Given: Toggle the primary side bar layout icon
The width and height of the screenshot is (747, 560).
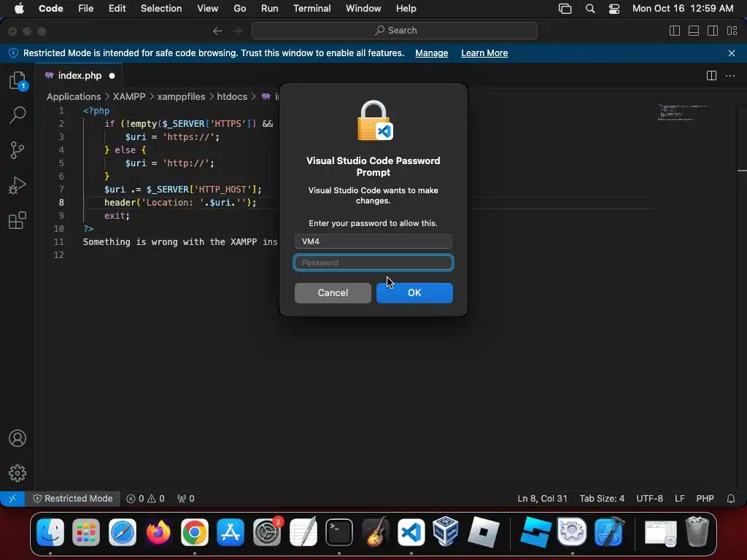Looking at the screenshot, I should pos(675,31).
